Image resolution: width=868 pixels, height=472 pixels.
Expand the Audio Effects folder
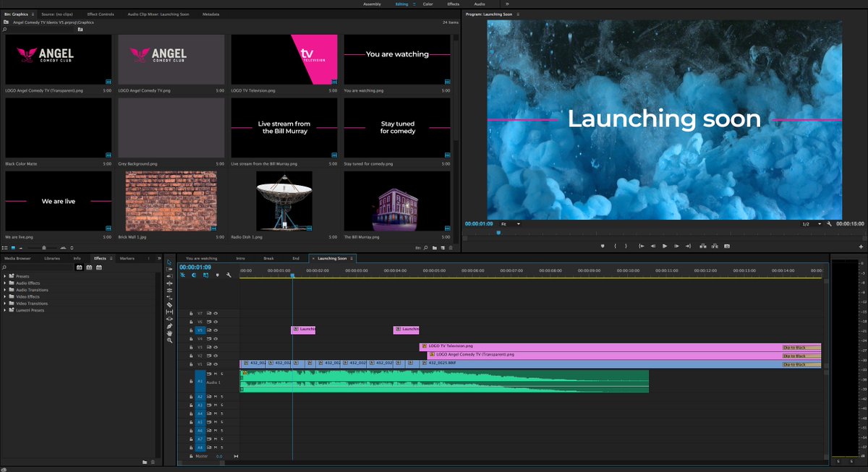coord(5,283)
